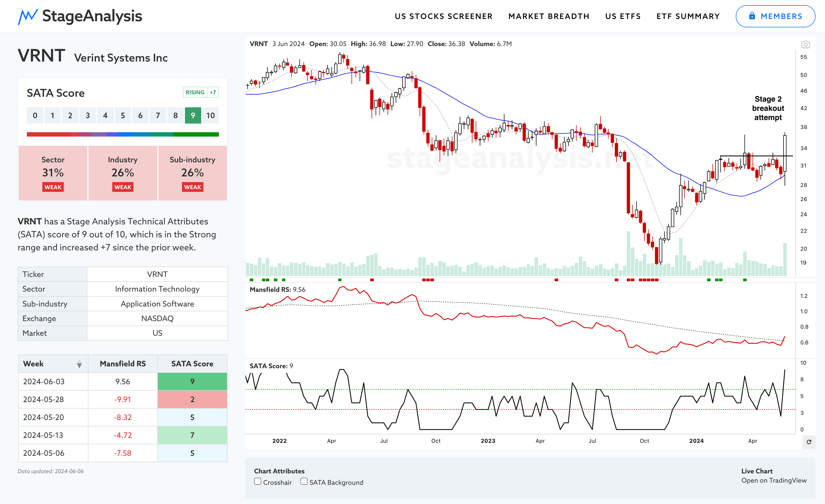825x504 pixels.
Task: Click the StageAnalysis logo icon
Action: point(27,16)
